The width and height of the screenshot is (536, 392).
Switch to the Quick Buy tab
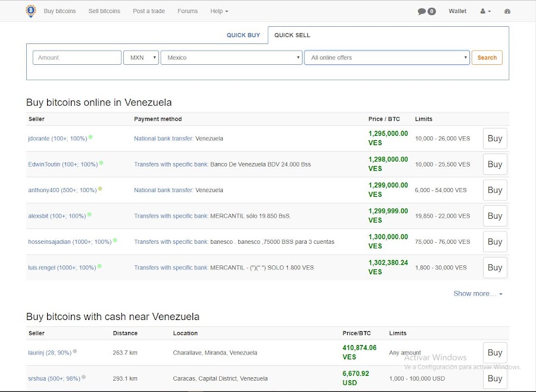pos(243,35)
